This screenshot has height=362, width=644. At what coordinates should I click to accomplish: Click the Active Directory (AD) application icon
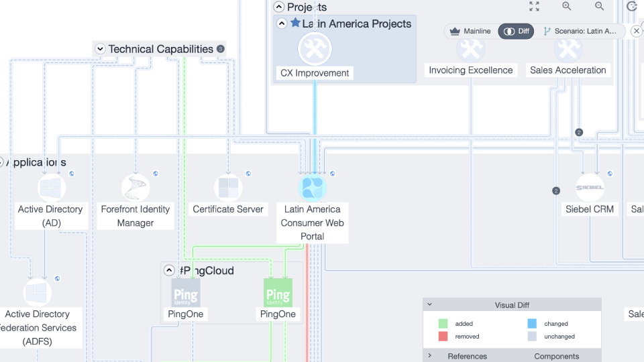(52, 188)
